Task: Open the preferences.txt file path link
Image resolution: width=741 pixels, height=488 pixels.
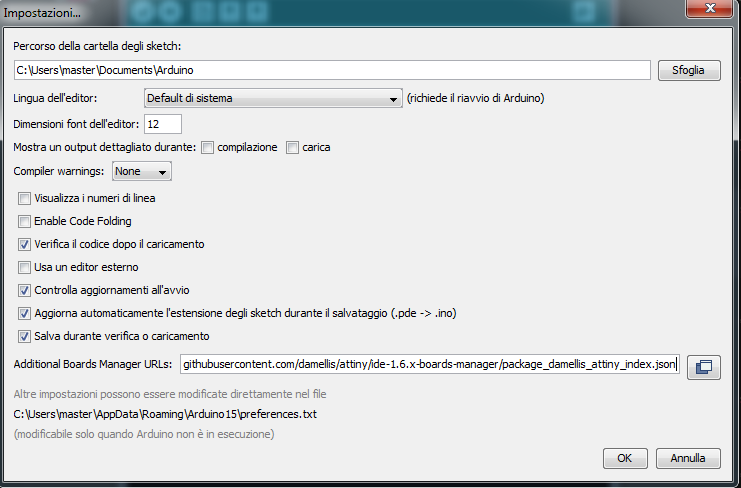Action: coord(165,414)
